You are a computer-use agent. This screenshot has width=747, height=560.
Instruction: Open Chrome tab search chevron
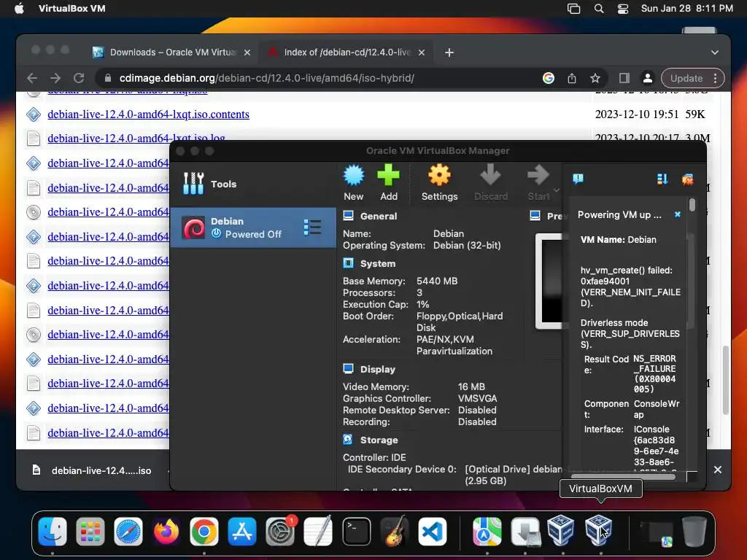[x=715, y=52]
